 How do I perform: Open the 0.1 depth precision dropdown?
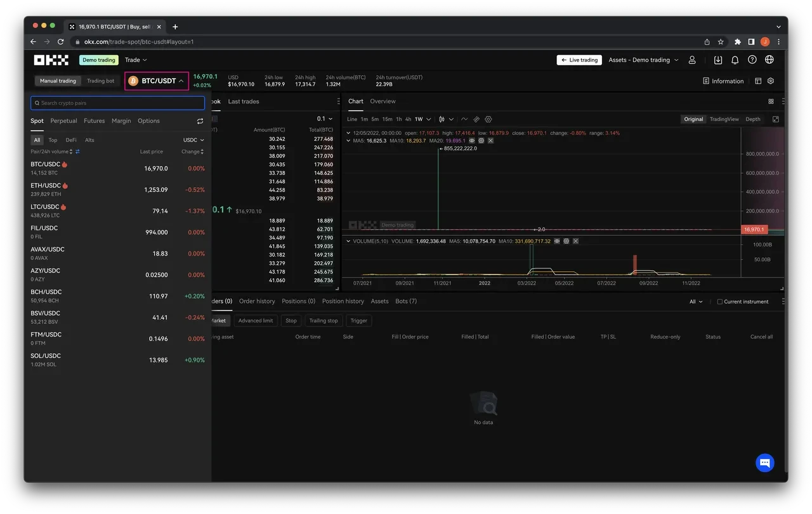tap(325, 119)
